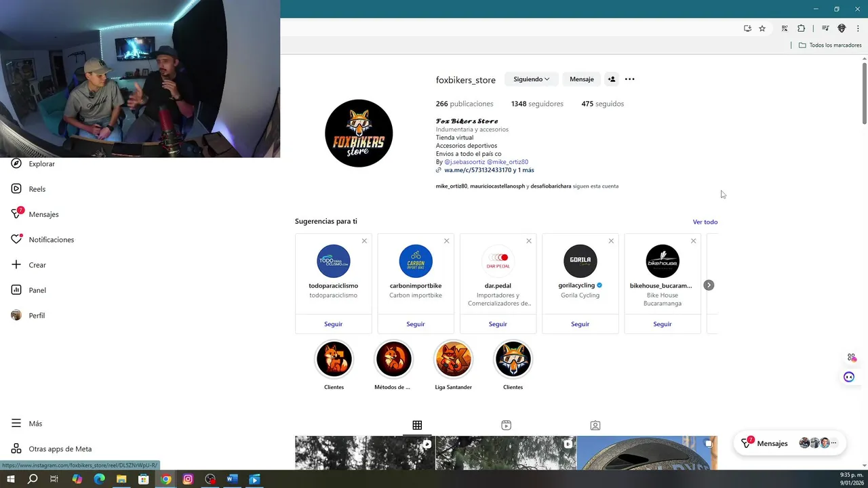Open Notificaciones in the sidebar
The width and height of the screenshot is (868, 488).
43,240
